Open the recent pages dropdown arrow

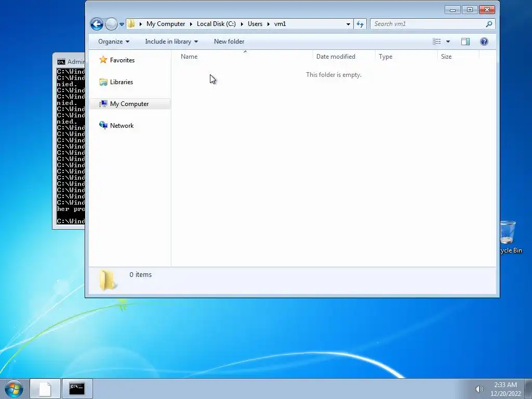click(122, 24)
